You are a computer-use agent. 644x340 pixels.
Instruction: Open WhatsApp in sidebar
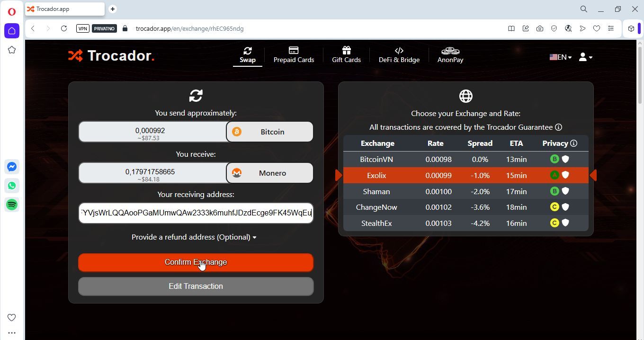[x=12, y=186]
